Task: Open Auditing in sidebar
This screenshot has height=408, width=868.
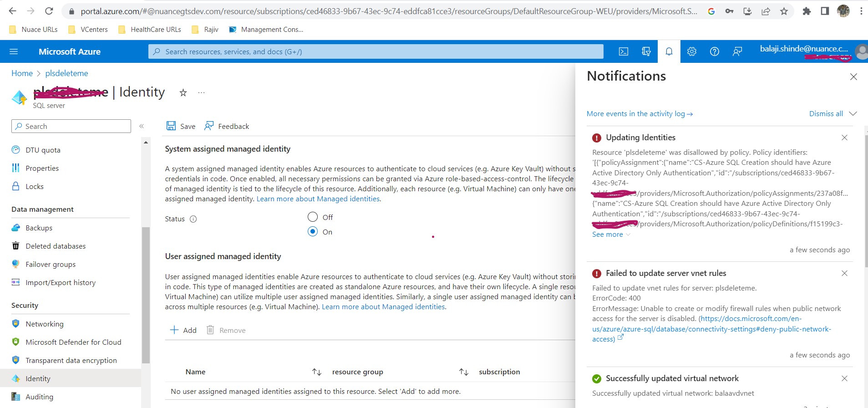Action: (39, 397)
